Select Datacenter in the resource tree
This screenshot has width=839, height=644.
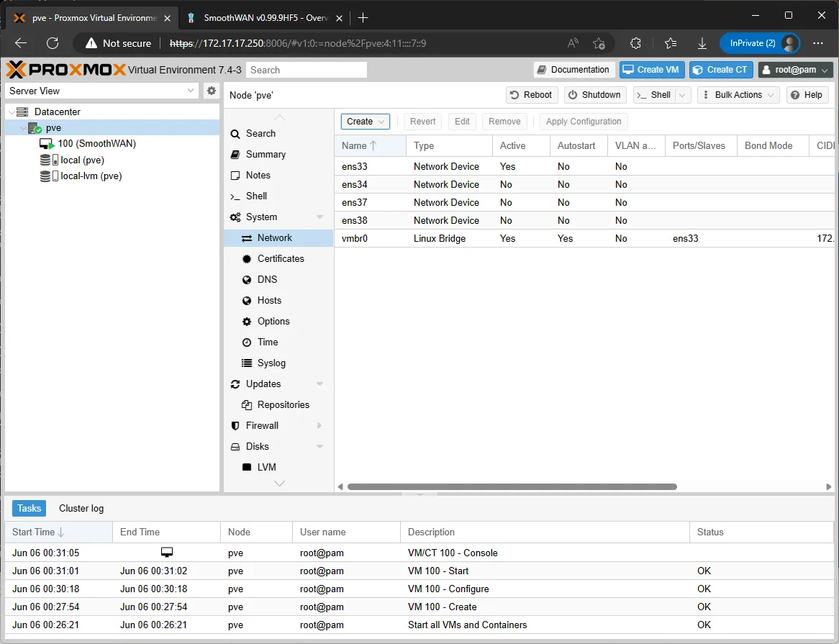(58, 112)
